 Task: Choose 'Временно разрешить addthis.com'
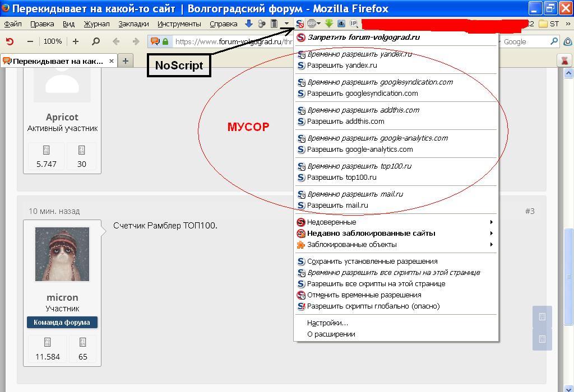(x=396, y=110)
